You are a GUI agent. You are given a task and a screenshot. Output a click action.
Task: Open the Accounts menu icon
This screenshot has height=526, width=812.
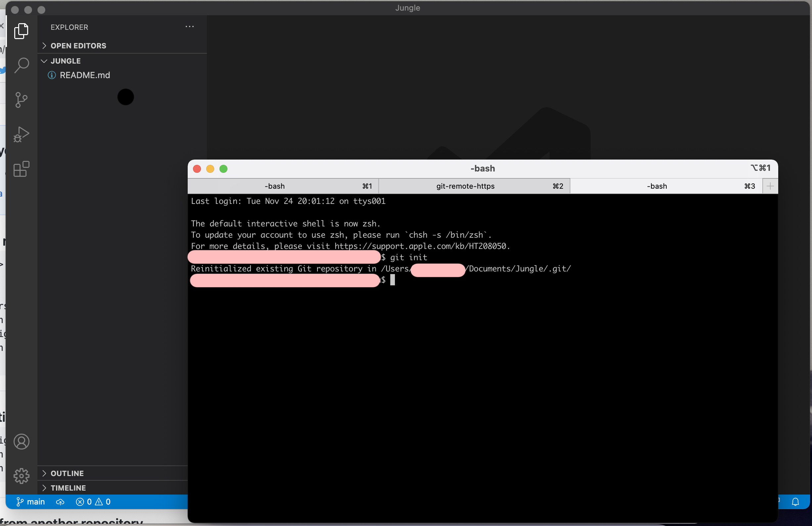pos(21,441)
